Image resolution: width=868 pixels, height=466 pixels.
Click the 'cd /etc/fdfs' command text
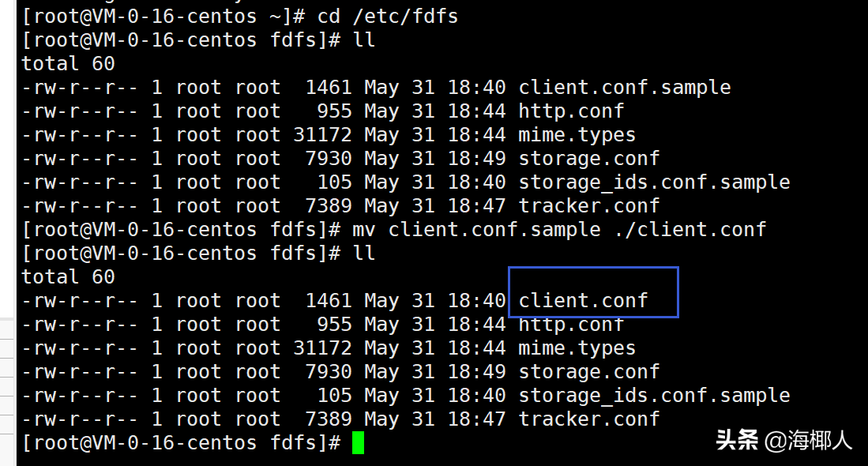387,16
